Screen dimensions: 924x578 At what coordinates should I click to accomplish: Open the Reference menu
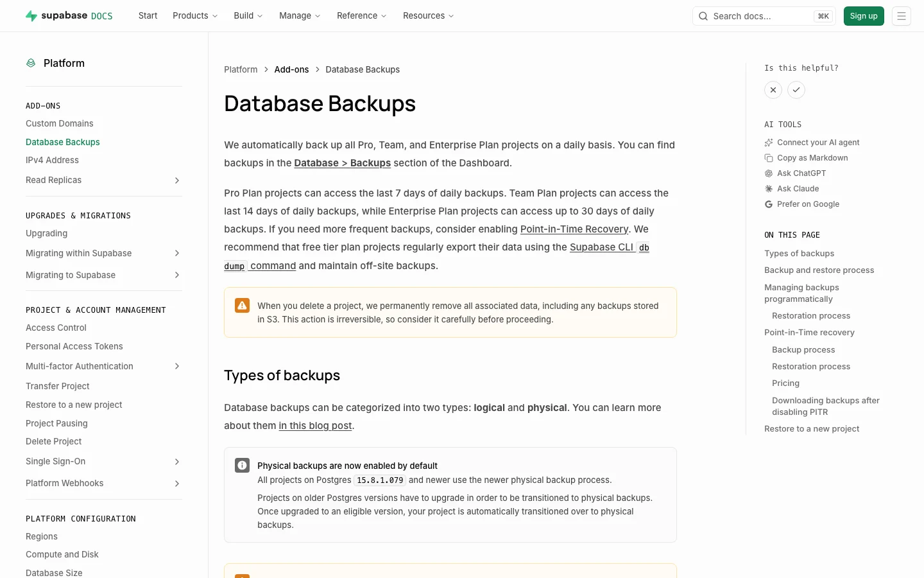click(x=362, y=16)
